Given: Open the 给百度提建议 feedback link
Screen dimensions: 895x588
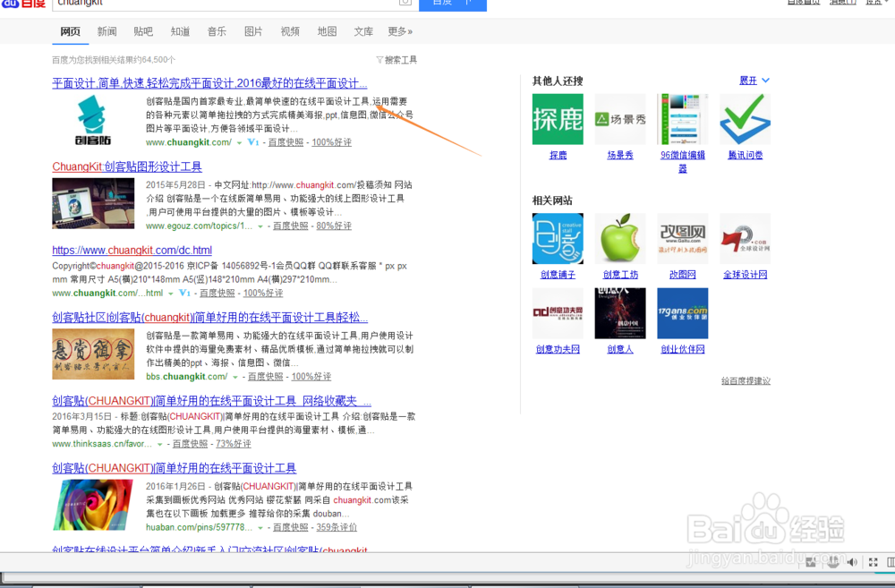Looking at the screenshot, I should coord(746,380).
